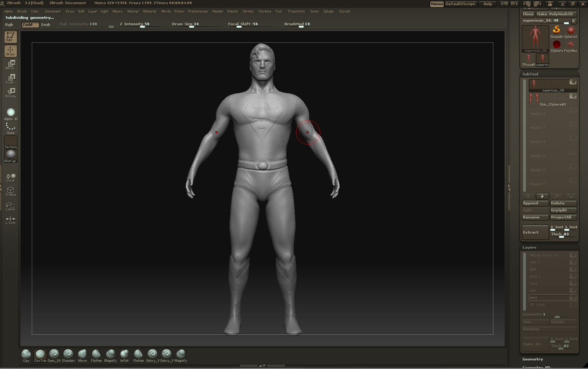Viewport: 588px width, 369px height.
Task: Click the Help button
Action: 488,4
